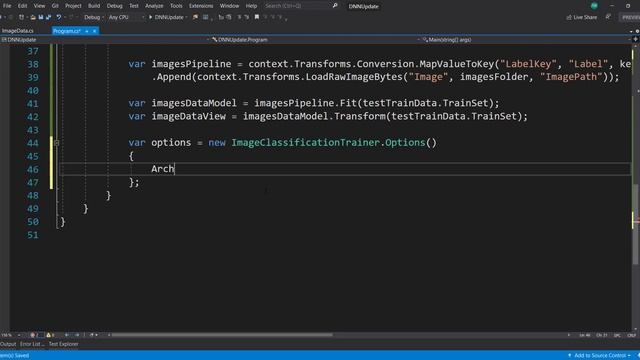Click on ImageClassificationTrainer.Options in line 44
640x360 pixels.
[x=329, y=142]
